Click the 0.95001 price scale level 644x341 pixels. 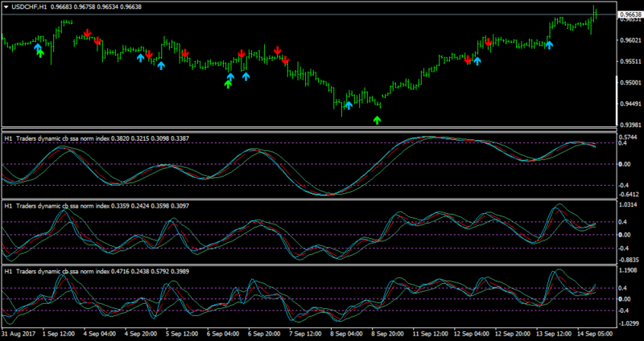(630, 83)
